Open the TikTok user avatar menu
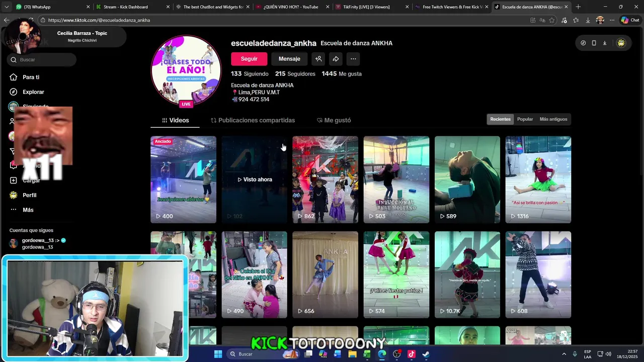Screen dimensions: 644x362 pos(621,43)
